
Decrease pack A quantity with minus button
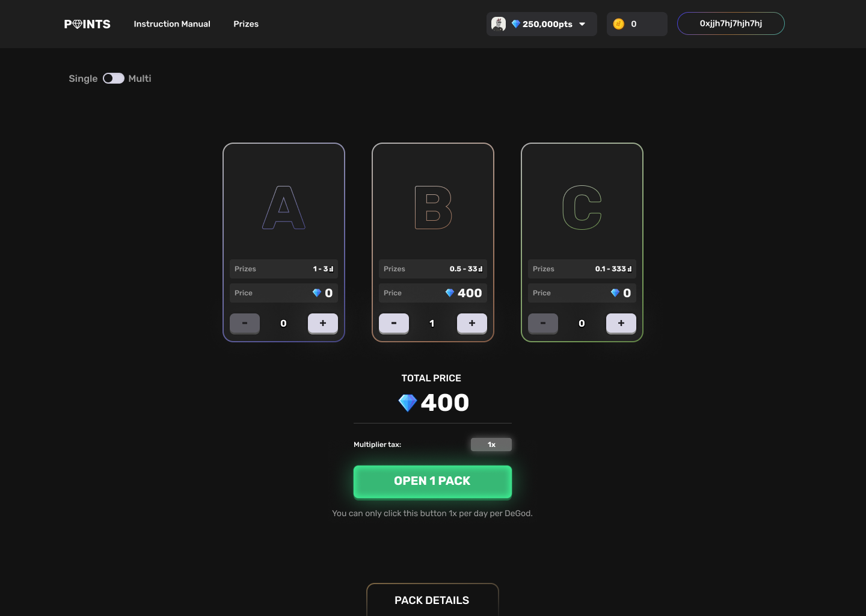(245, 323)
